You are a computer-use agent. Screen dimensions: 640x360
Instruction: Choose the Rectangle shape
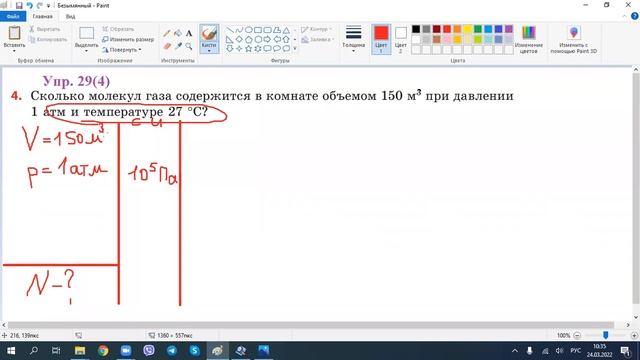tap(258, 30)
